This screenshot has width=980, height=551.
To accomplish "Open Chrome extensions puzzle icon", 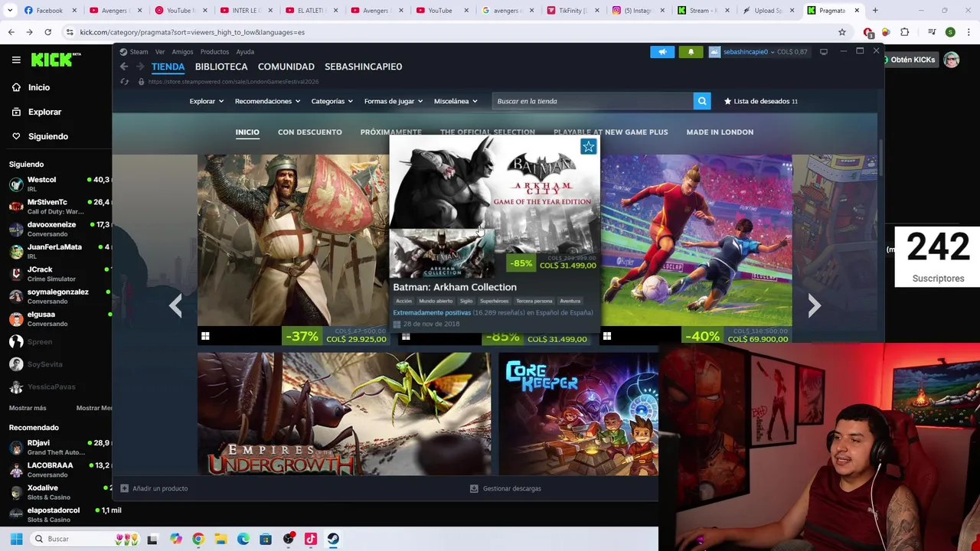I will [905, 32].
